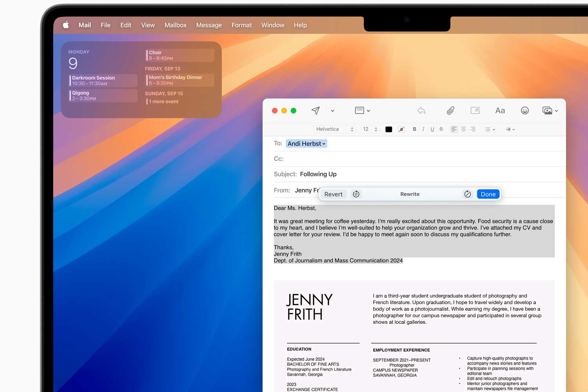This screenshot has height=392, width=588.
Task: Open the list style dropdown
Action: click(490, 129)
